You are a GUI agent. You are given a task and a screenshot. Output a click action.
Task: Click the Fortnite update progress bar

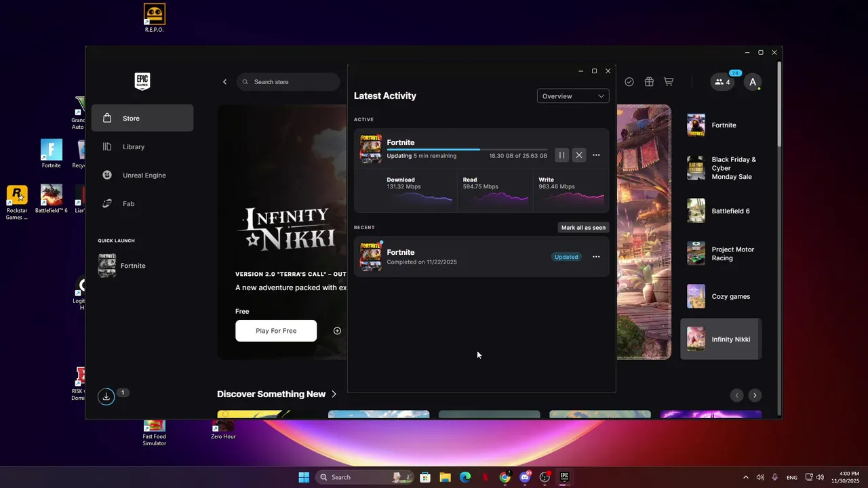click(467, 149)
